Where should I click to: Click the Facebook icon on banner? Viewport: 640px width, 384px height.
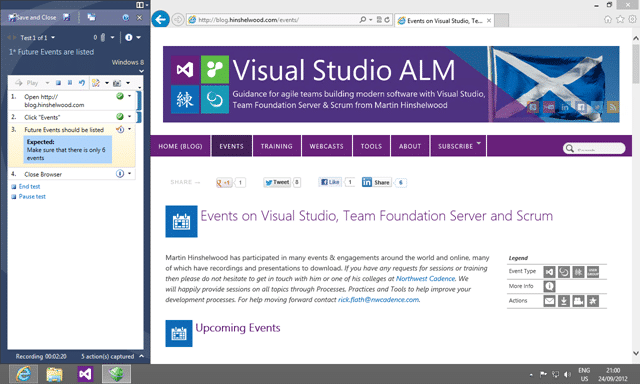(x=581, y=107)
